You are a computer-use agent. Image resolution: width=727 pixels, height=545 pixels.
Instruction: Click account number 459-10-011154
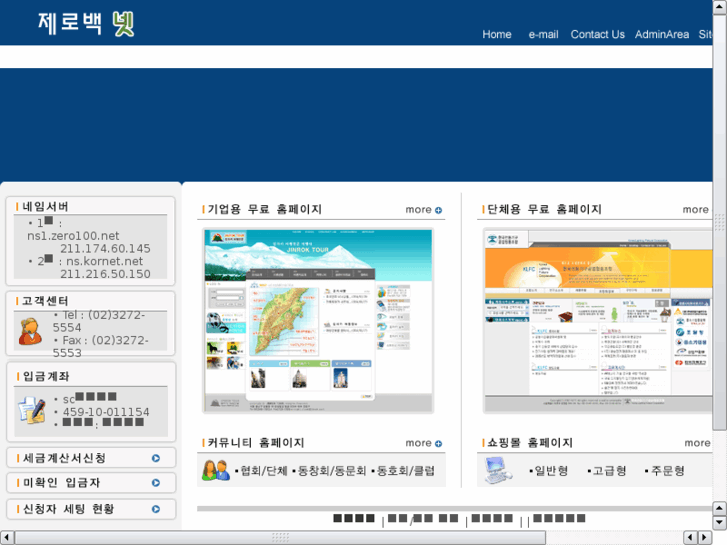click(106, 412)
